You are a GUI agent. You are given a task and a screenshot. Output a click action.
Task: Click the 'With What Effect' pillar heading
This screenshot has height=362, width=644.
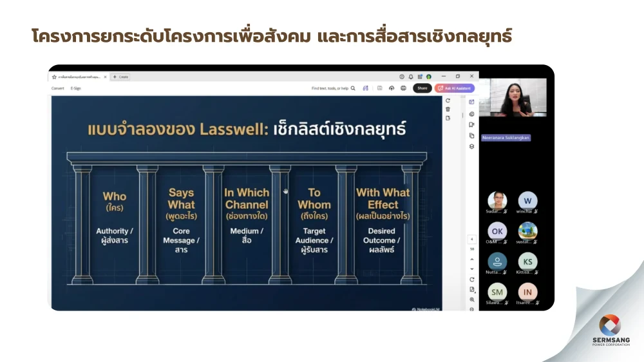click(x=383, y=198)
